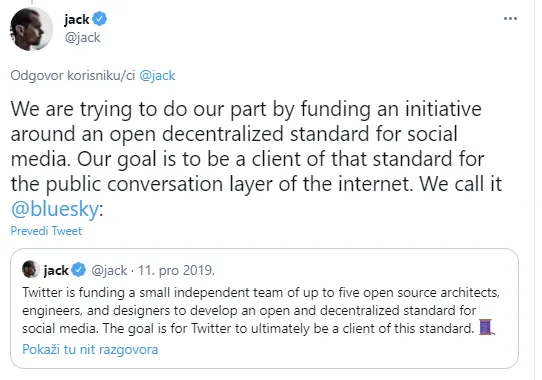Image resolution: width=542 pixels, height=380 pixels.
Task: Click Prevedi Tweet to translate
Action: pyautogui.click(x=46, y=231)
